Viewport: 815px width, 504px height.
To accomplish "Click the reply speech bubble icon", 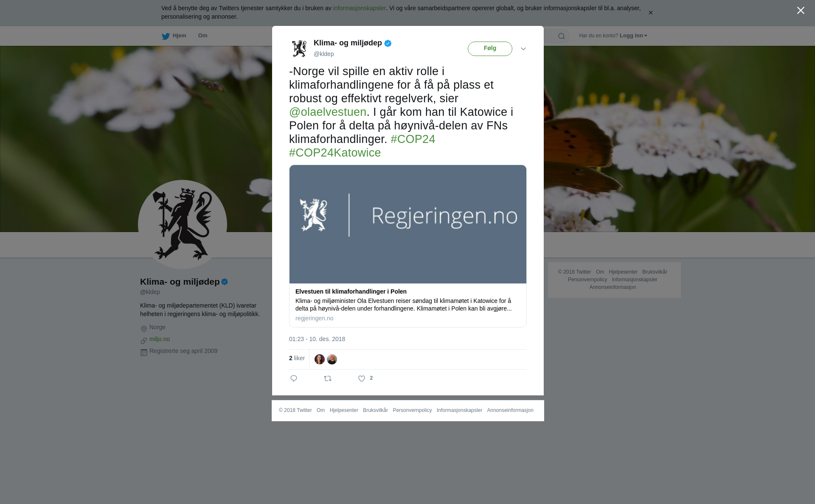I will (x=294, y=378).
